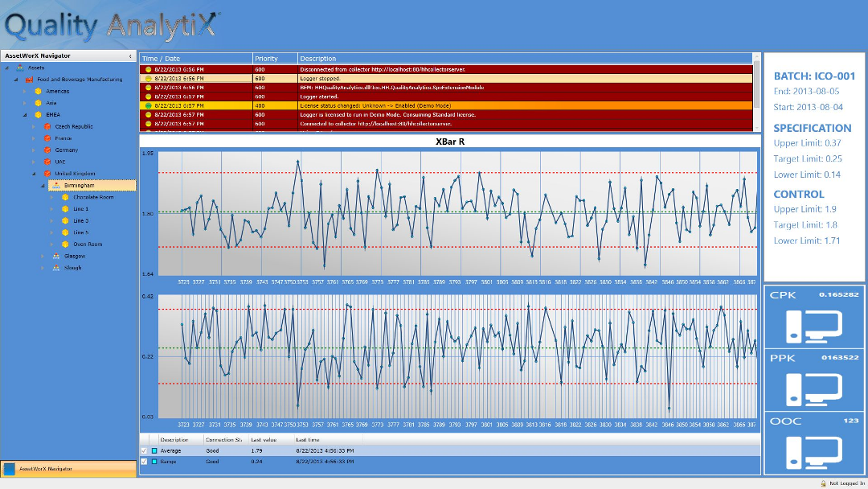Image resolution: width=868 pixels, height=489 pixels.
Task: Select the Germany country icon in the tree
Action: (x=46, y=150)
